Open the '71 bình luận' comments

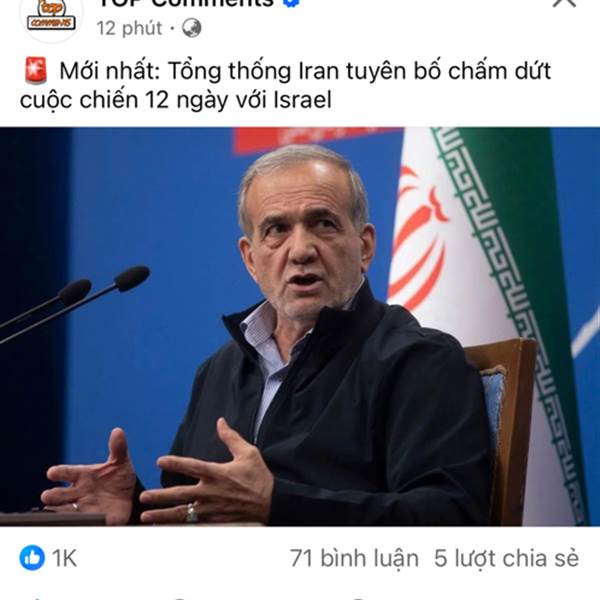[354, 558]
